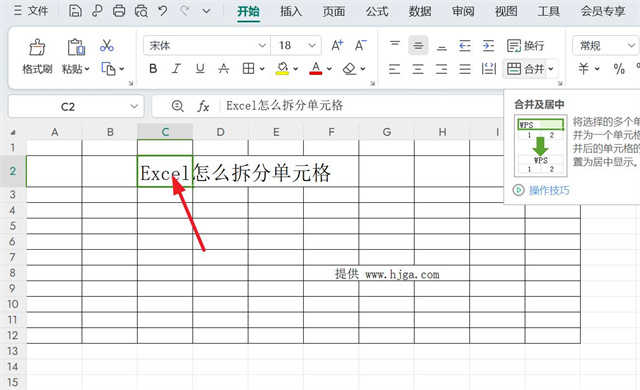Toggle italic formatting
The image size is (640, 390).
(176, 69)
